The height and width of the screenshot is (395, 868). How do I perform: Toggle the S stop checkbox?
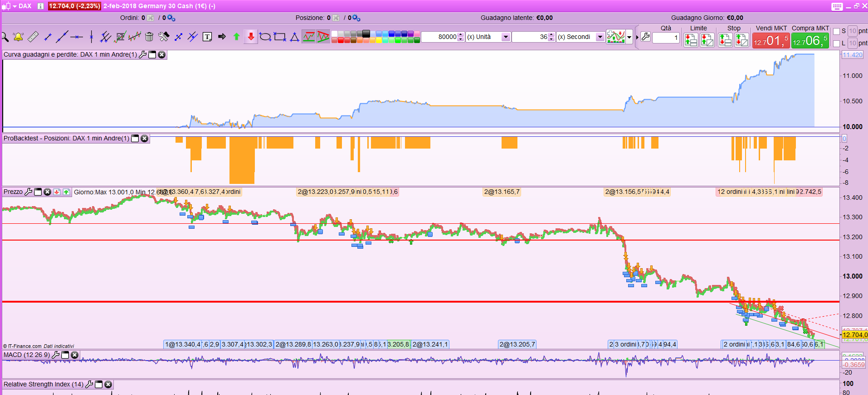point(837,31)
